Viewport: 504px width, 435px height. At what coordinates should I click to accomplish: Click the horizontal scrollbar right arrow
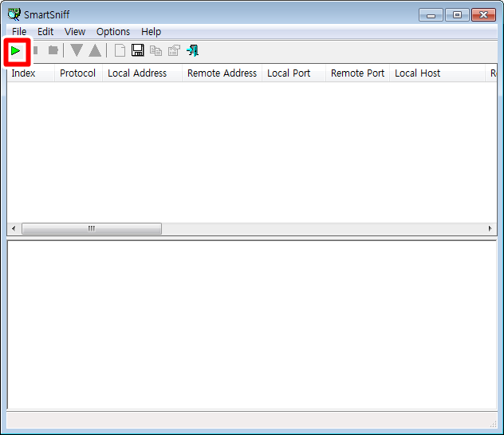(490, 228)
